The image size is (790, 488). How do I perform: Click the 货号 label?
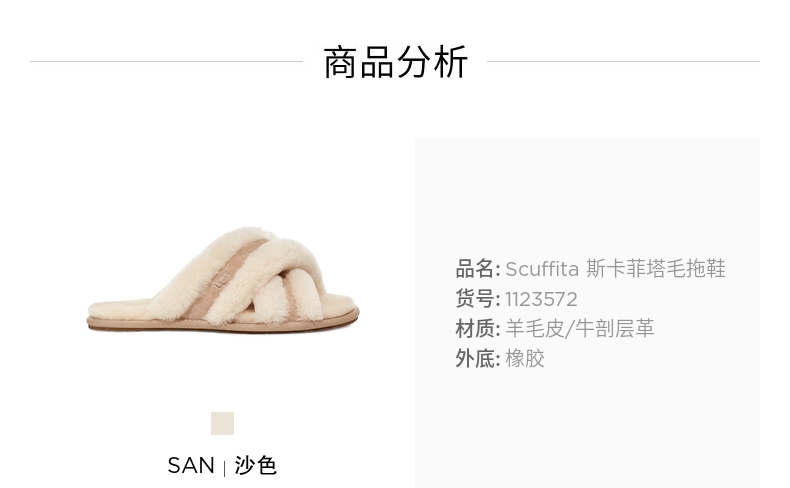point(477,299)
